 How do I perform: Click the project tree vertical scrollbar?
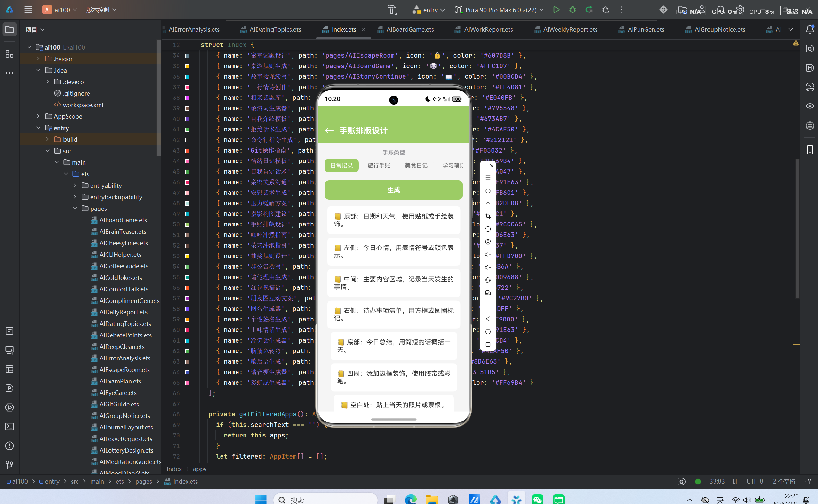159,98
